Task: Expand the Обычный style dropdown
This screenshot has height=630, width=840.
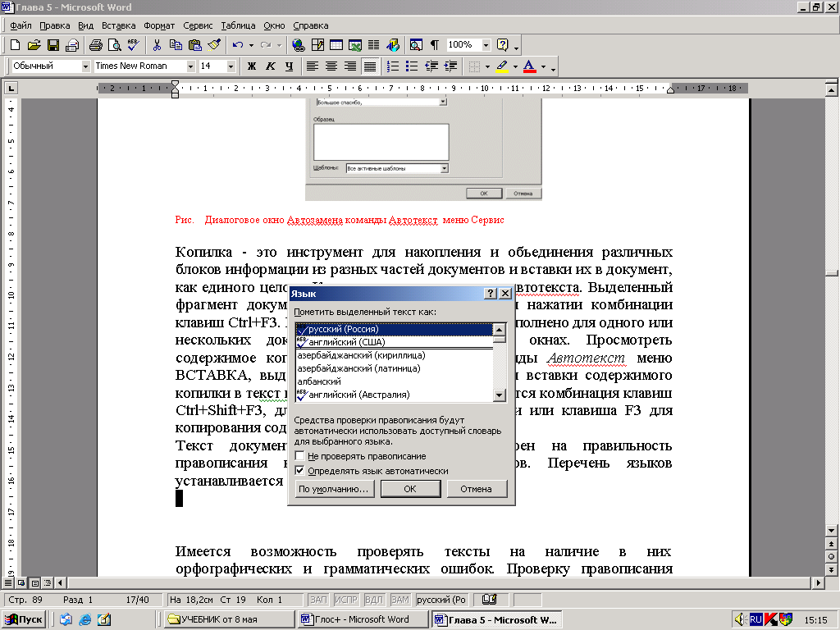Action: click(x=85, y=66)
